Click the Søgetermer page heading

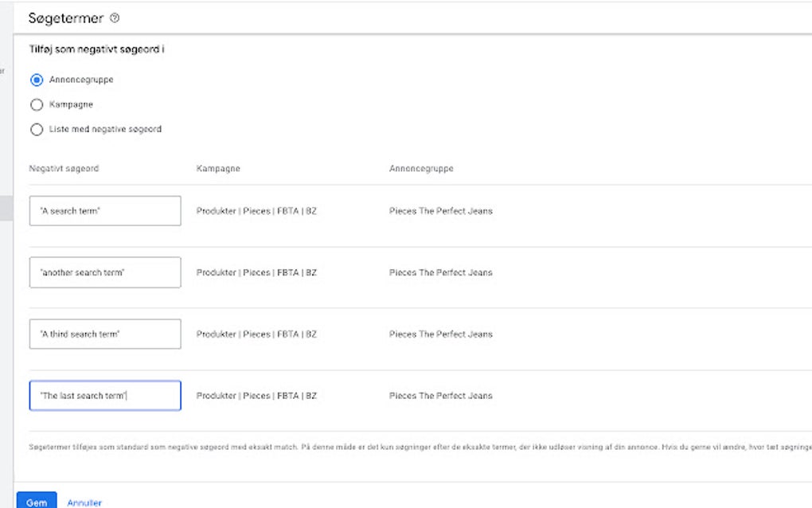tap(66, 18)
